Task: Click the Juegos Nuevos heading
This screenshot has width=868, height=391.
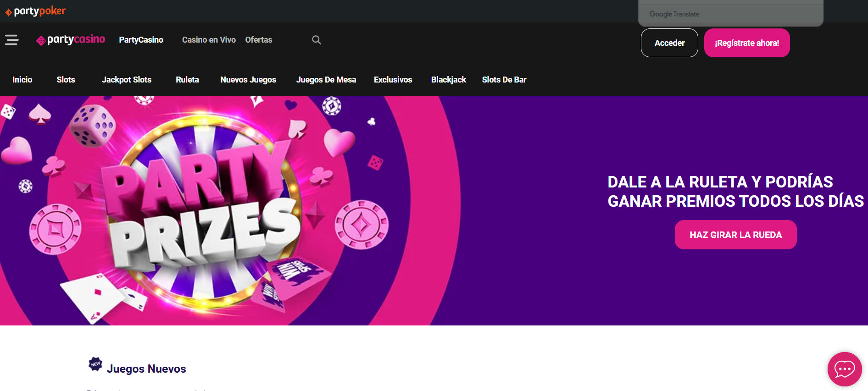Action: (x=146, y=369)
